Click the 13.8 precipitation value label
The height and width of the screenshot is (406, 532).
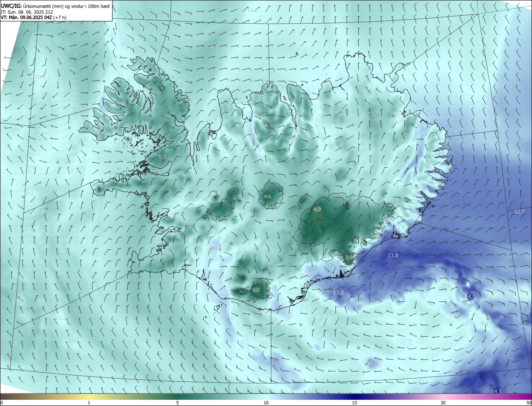[393, 256]
